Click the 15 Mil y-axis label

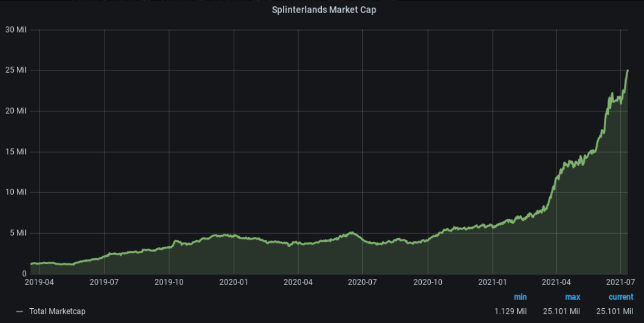point(16,152)
